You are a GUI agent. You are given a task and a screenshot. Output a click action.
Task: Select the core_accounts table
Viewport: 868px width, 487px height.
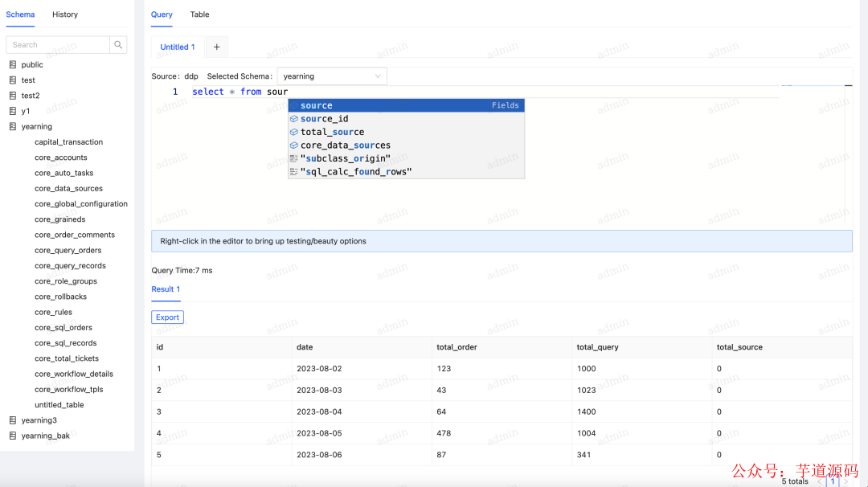coord(61,158)
